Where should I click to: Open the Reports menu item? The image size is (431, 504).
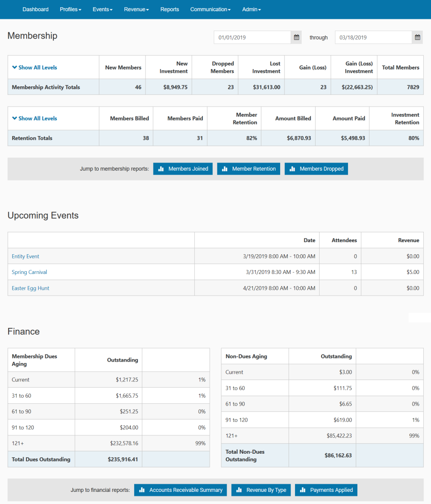click(170, 9)
